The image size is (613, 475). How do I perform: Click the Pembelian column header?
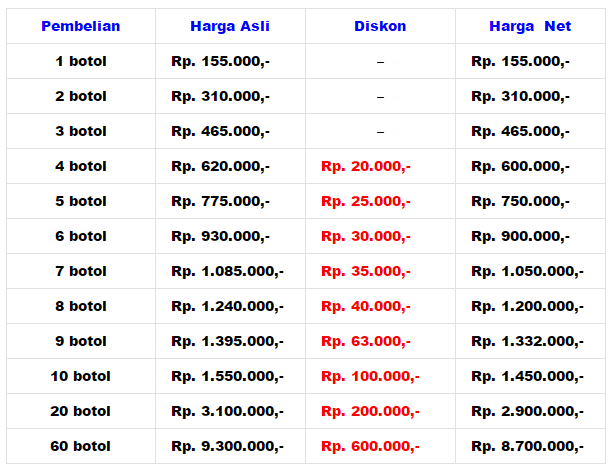[80, 26]
